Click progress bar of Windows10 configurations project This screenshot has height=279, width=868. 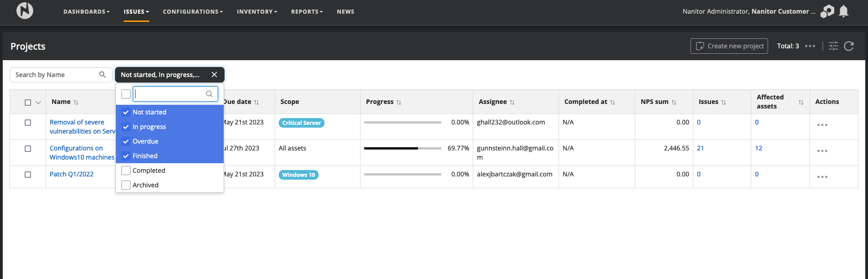(x=403, y=148)
